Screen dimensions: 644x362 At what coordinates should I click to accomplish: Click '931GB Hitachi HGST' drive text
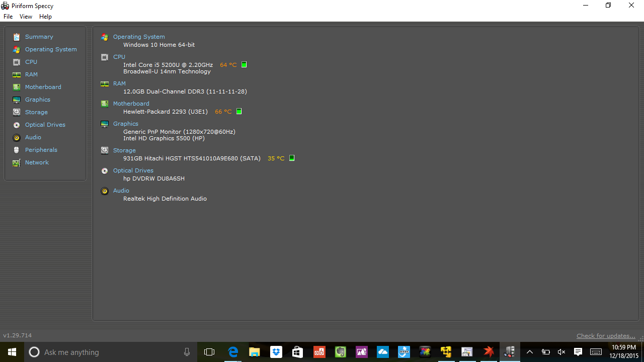[192, 158]
